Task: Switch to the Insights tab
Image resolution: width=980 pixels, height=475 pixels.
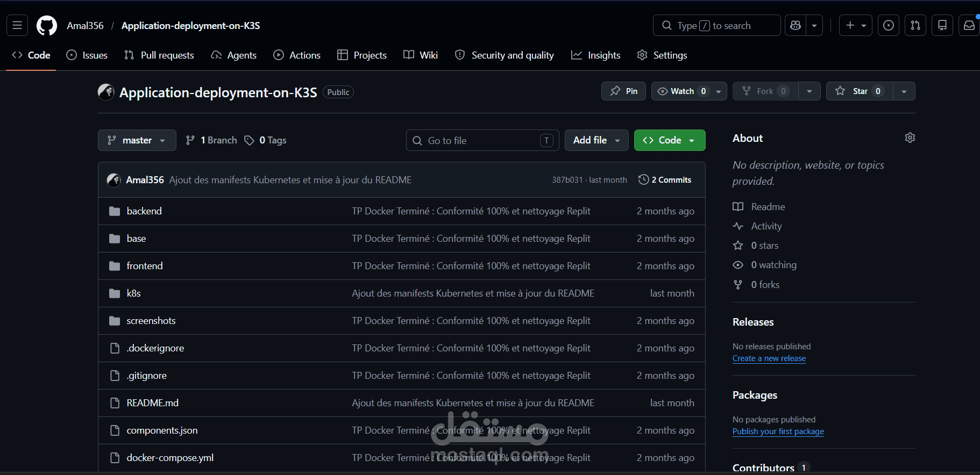Action: point(596,55)
